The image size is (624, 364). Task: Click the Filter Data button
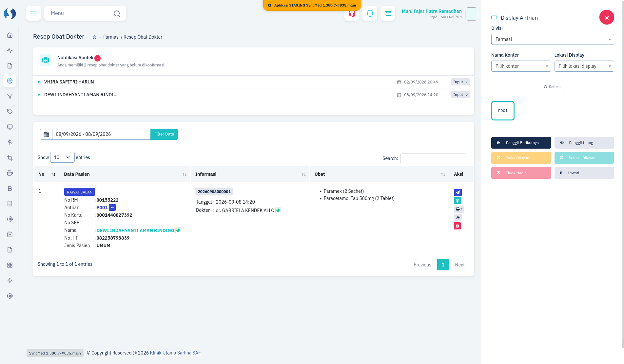pyautogui.click(x=164, y=134)
